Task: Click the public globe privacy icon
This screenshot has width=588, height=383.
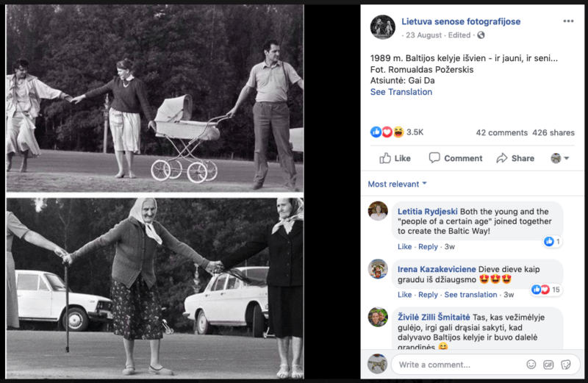Action: click(x=481, y=35)
